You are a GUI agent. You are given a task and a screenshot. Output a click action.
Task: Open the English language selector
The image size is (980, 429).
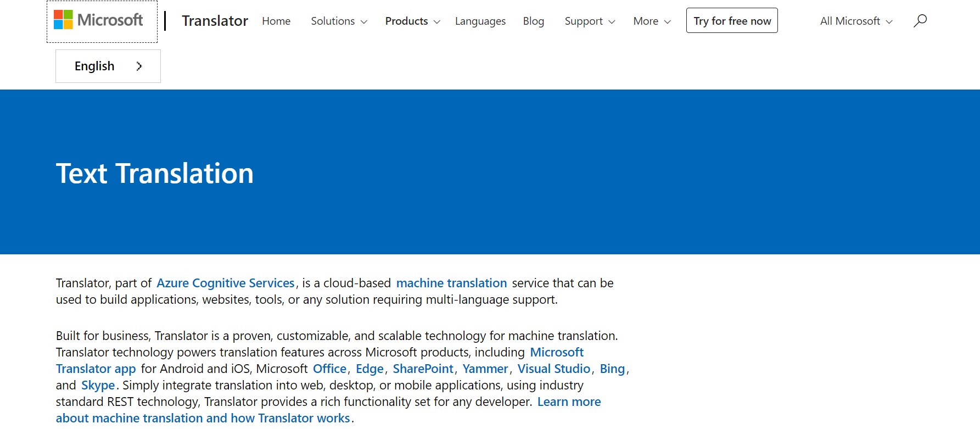click(x=108, y=66)
